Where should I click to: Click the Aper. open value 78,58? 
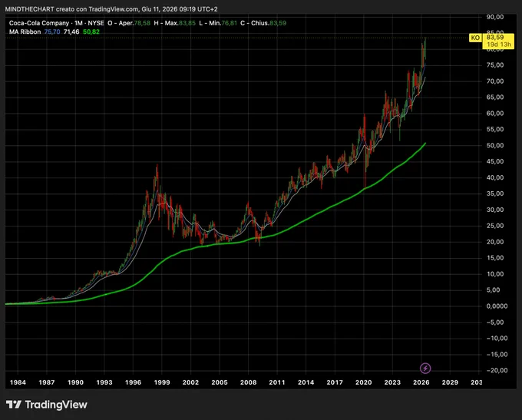(x=142, y=23)
